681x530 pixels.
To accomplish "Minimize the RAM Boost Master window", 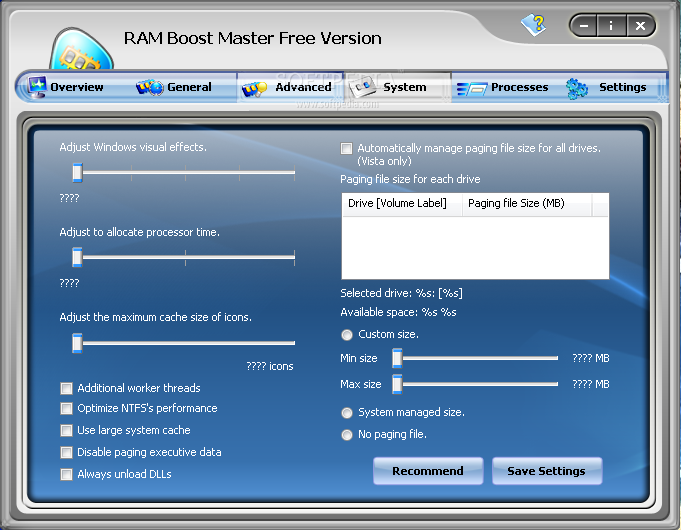I will 584,26.
